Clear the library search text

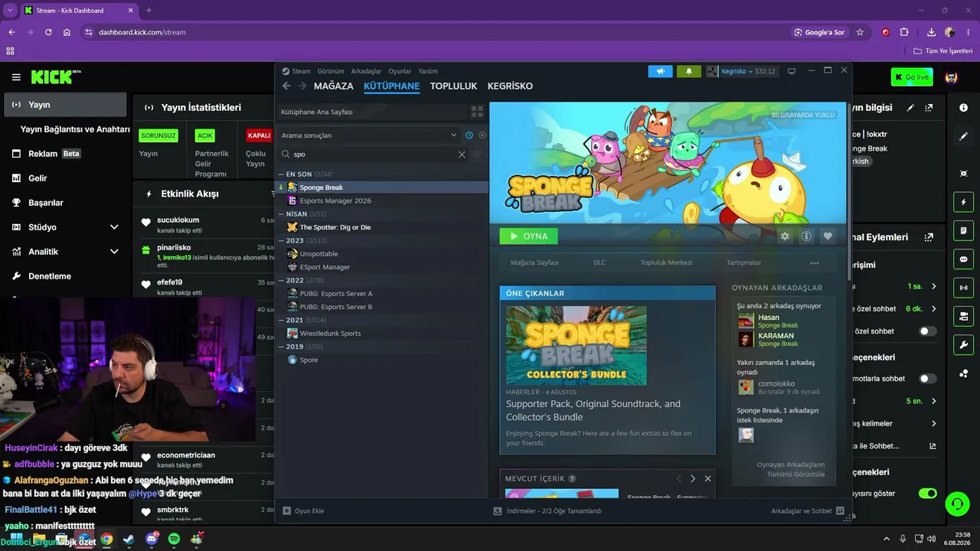click(x=462, y=155)
